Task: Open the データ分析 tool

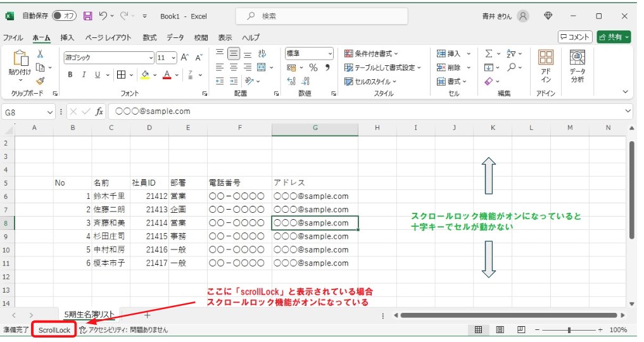Action: point(577,66)
